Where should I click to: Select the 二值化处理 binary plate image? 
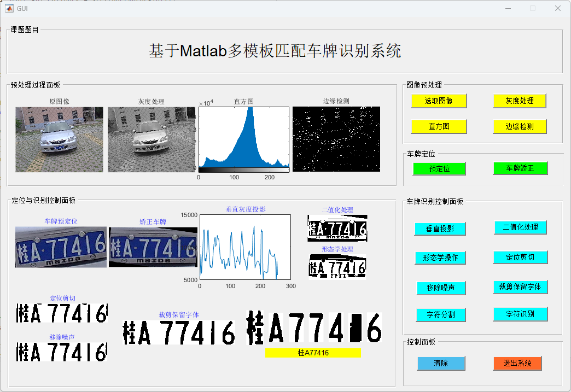pyautogui.click(x=337, y=228)
